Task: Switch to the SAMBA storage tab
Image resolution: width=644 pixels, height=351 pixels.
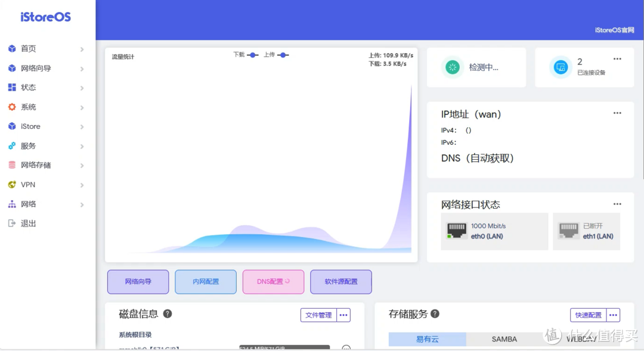Action: click(504, 339)
